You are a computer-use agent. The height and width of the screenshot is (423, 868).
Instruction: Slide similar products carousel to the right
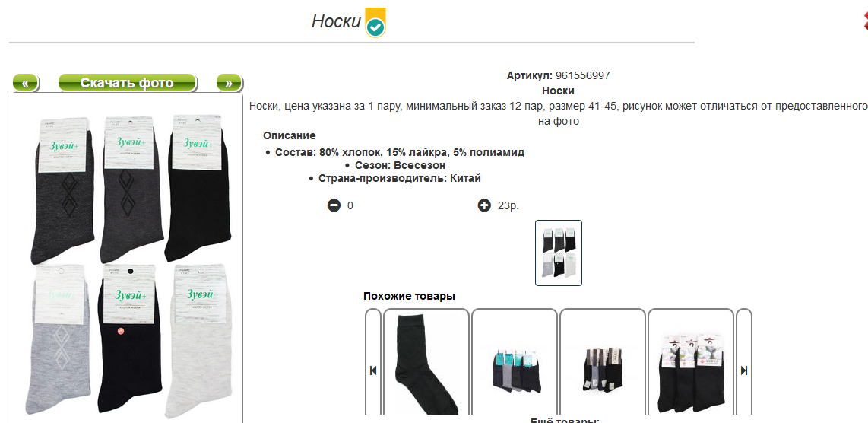(744, 361)
